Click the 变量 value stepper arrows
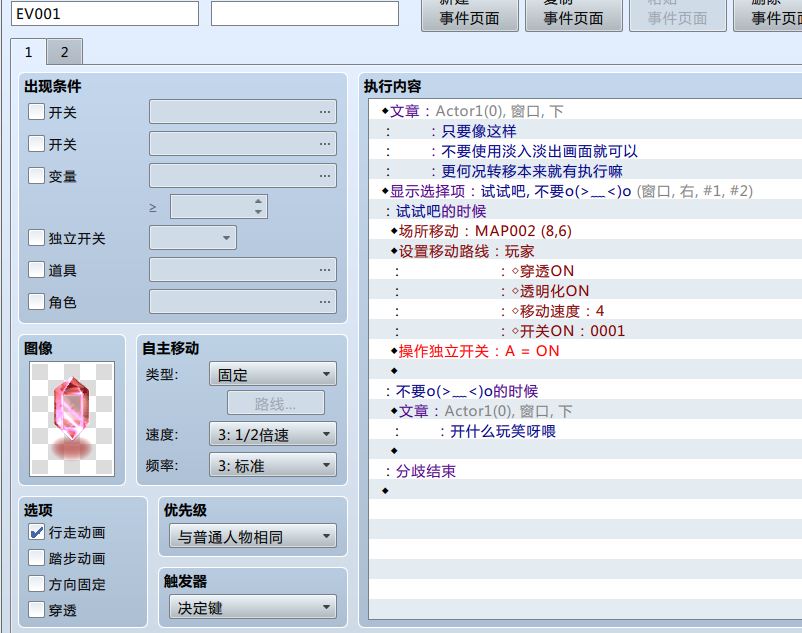802x633 pixels. tap(258, 206)
